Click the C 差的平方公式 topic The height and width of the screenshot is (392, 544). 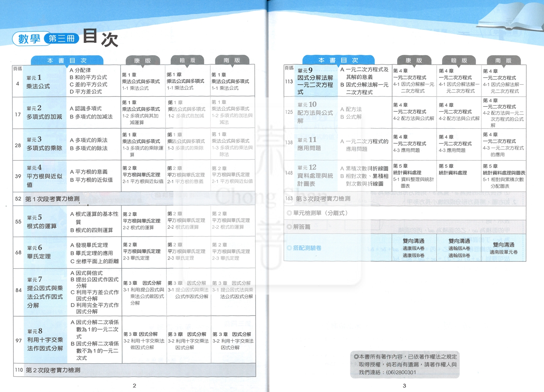click(x=88, y=84)
